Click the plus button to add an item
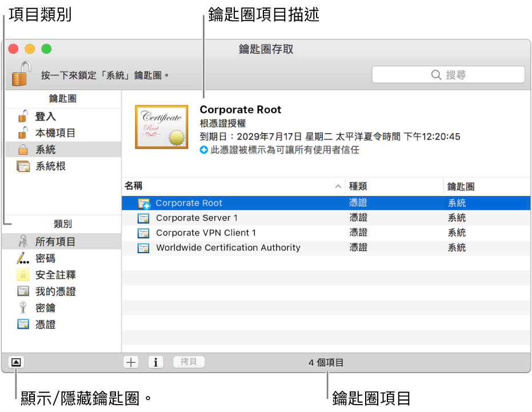The width and height of the screenshot is (532, 412). [131, 362]
